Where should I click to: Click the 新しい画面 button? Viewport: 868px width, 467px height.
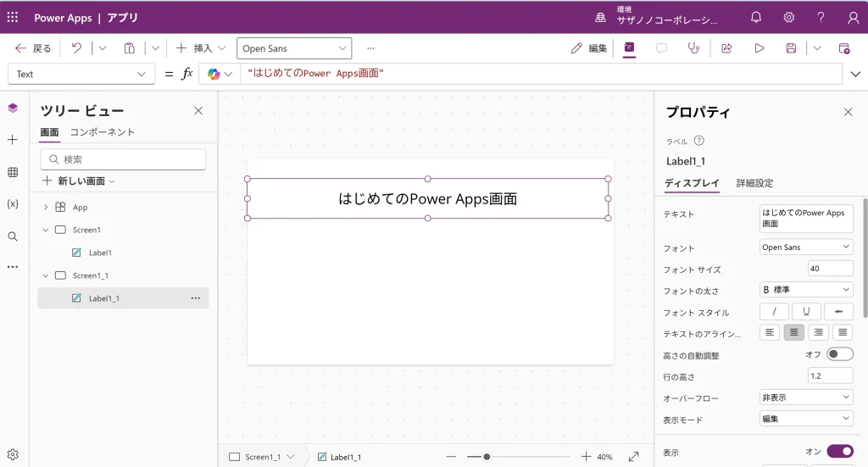(x=79, y=181)
